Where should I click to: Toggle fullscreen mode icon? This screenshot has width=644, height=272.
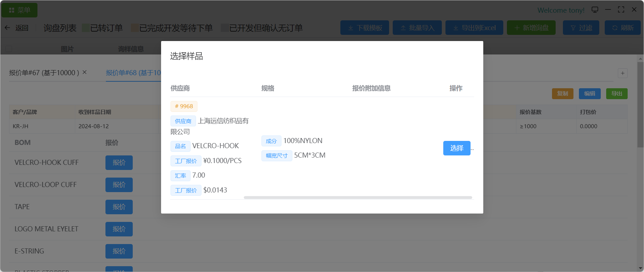tap(621, 10)
